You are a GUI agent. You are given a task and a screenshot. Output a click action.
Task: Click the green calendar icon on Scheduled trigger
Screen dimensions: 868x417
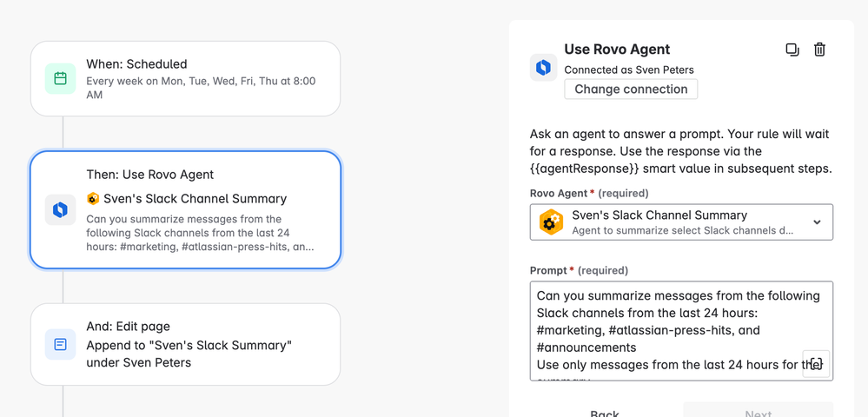(x=60, y=79)
